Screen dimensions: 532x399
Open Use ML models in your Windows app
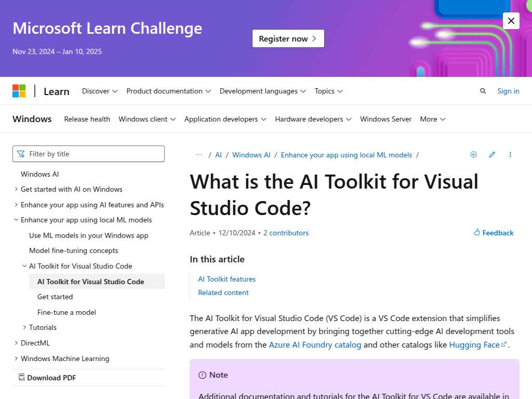(x=88, y=235)
